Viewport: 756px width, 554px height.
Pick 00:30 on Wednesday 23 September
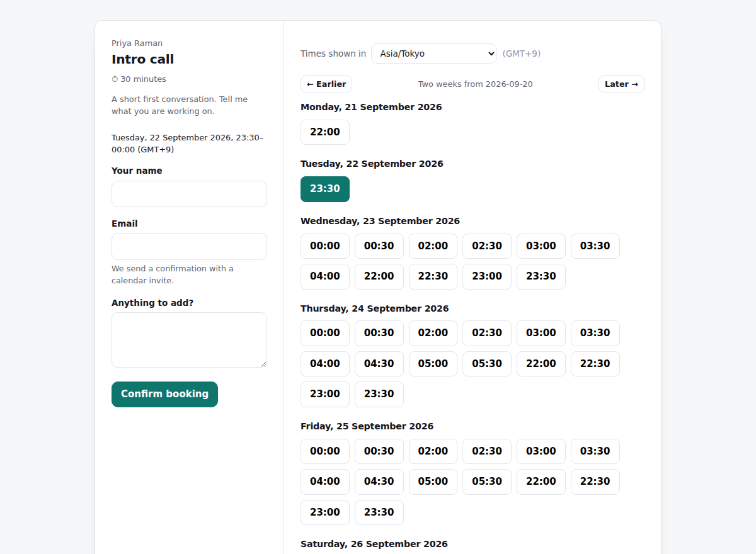(x=379, y=246)
